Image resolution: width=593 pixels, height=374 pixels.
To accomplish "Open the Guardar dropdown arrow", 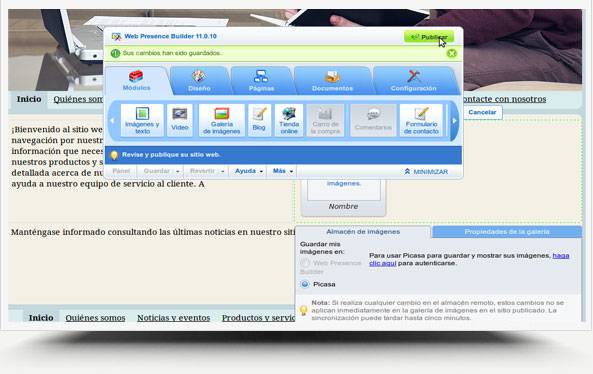I will click(177, 171).
